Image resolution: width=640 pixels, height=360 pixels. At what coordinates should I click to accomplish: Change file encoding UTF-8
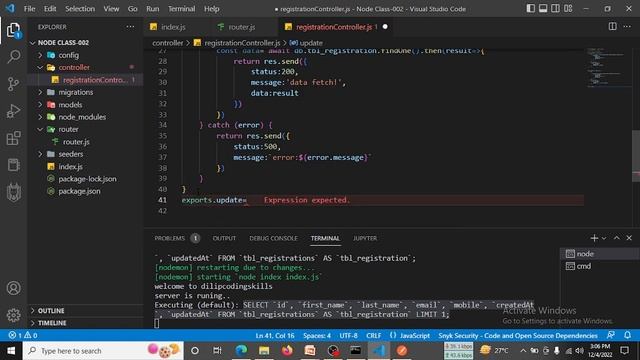[x=348, y=336]
